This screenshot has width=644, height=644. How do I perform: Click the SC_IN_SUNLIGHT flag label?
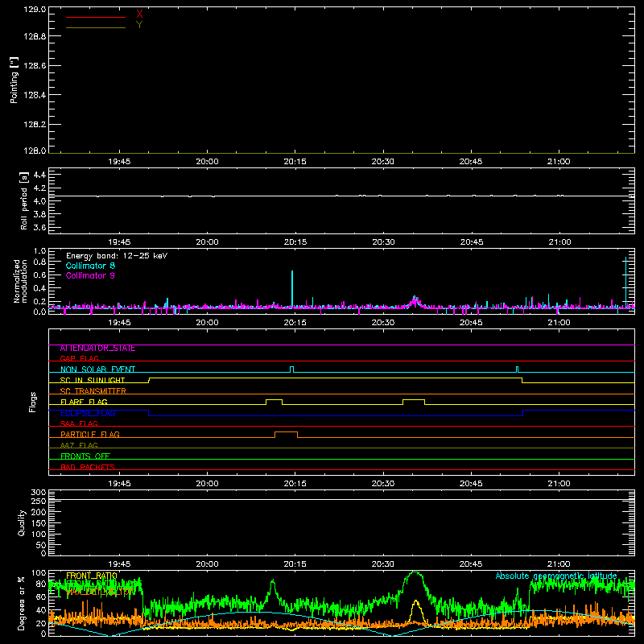93,380
